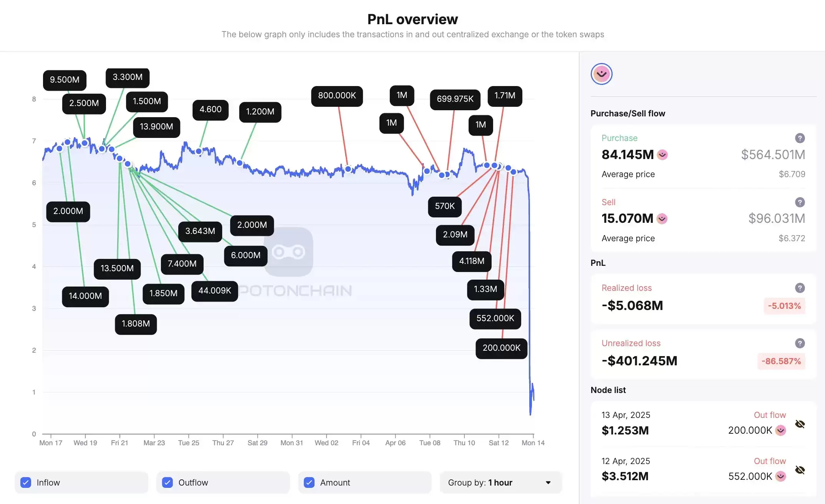Image resolution: width=825 pixels, height=504 pixels.
Task: Hide the 13 Apr, 2025 node
Action: (x=800, y=424)
